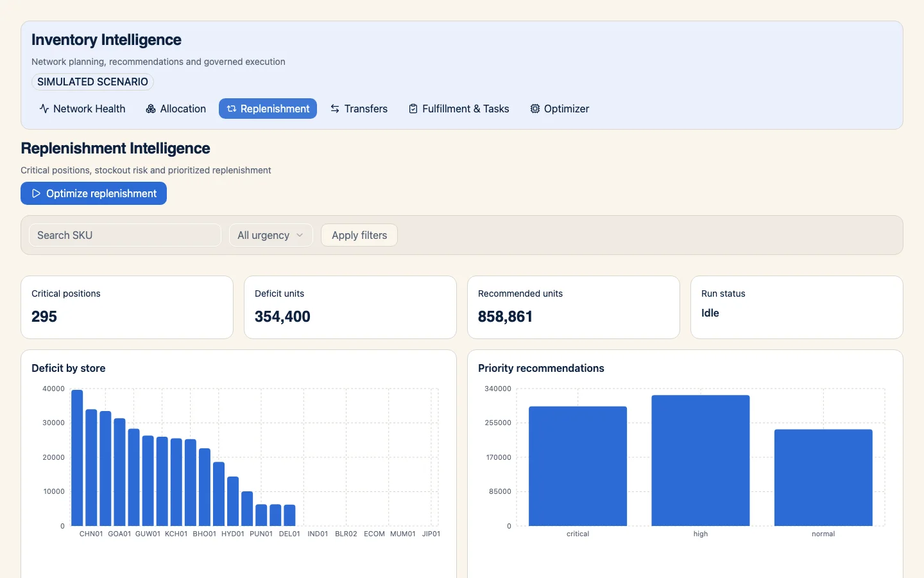Expand the urgency dropdown chevron
The width and height of the screenshot is (924, 578).
300,235
